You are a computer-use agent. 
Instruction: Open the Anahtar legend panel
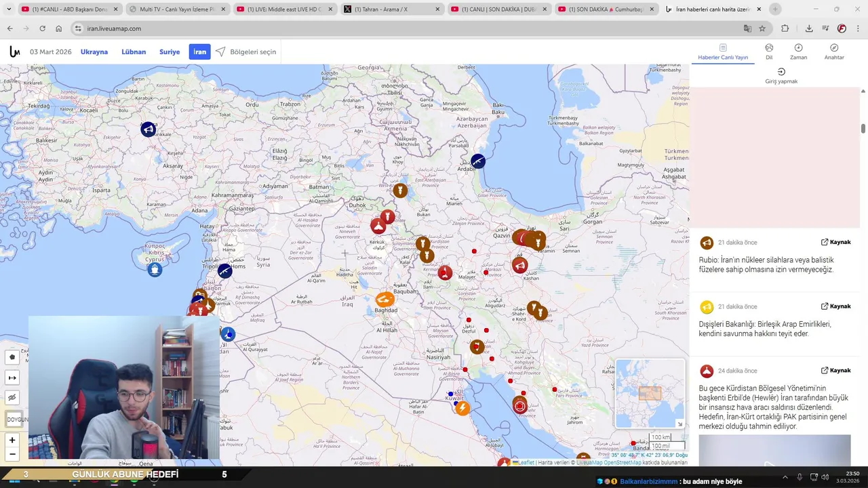[834, 52]
